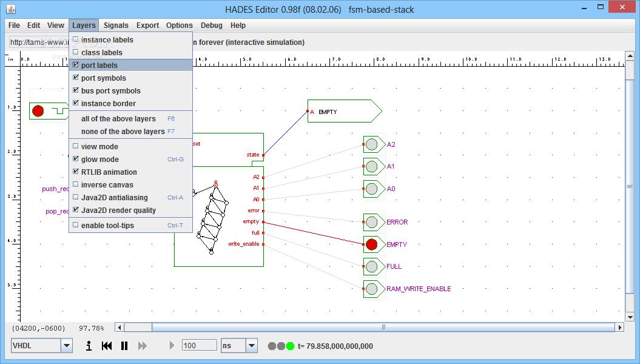The height and width of the screenshot is (364, 640).
Task: Toggle port symbols layer
Action: [x=130, y=78]
